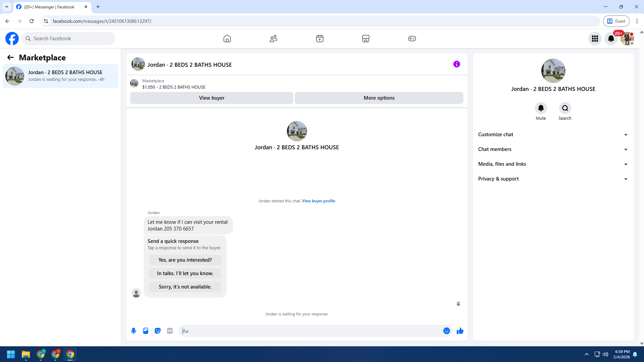Click the Search Facebook field
This screenshot has height=362, width=644.
pos(68,39)
